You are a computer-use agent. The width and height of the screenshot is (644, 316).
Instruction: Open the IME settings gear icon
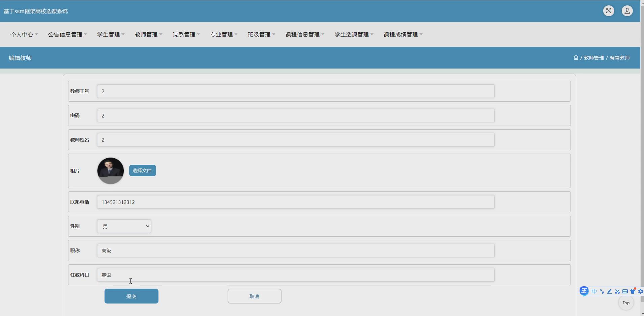[x=641, y=291]
